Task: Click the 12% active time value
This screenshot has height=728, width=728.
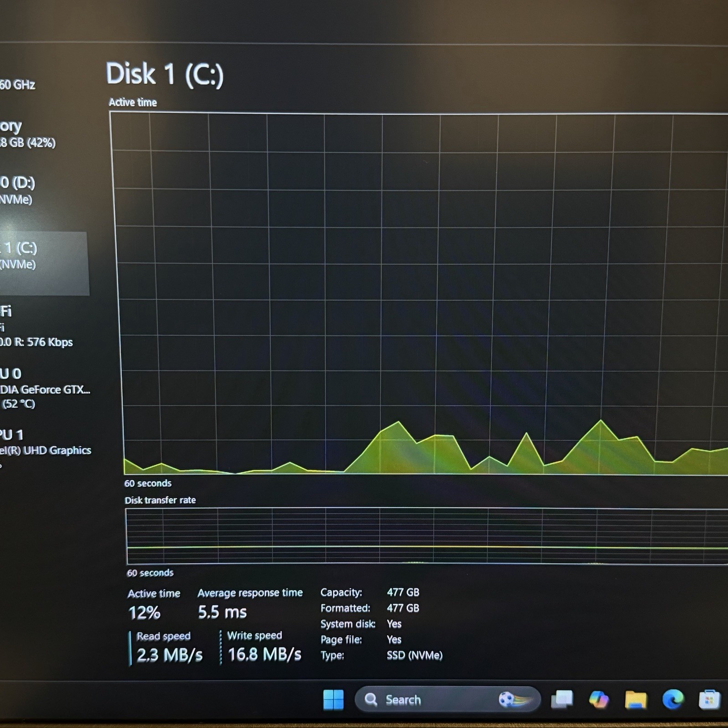Action: pos(144,613)
